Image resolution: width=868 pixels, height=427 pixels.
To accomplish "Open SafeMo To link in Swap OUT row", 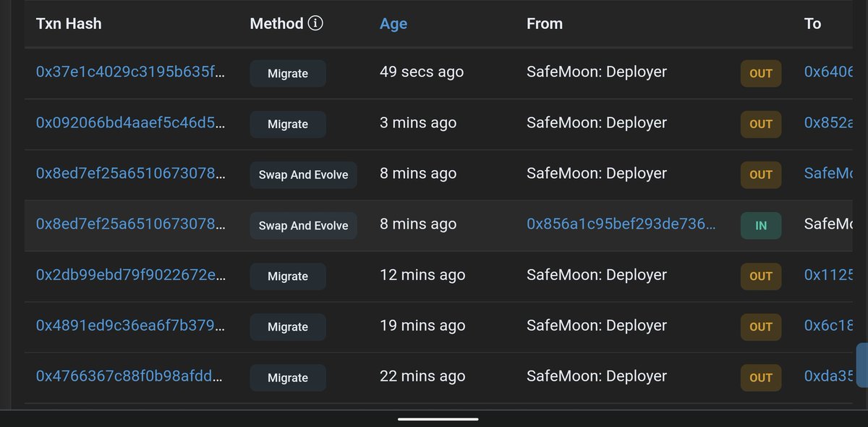I will [829, 174].
